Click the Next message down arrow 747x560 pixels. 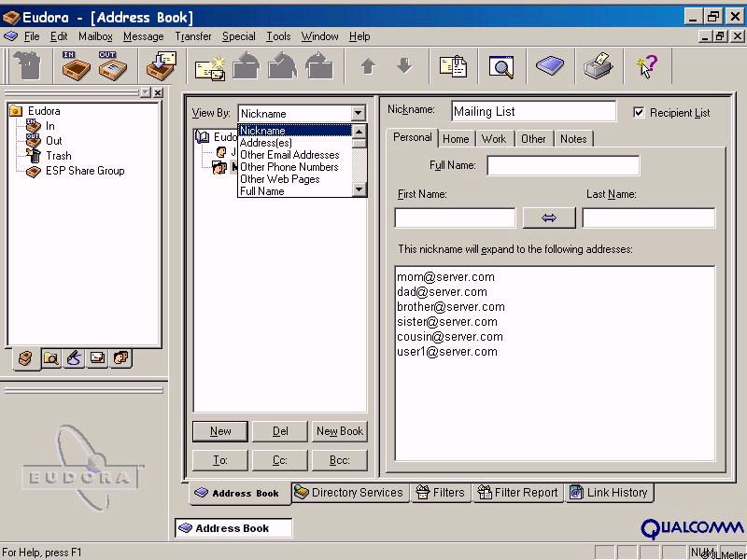click(404, 65)
